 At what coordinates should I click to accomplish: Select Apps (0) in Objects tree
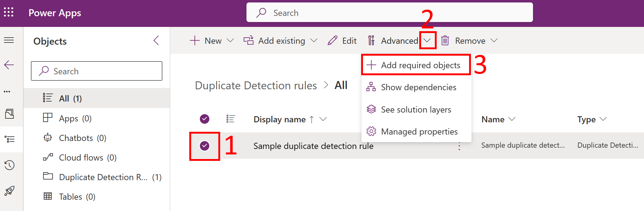pos(97,118)
